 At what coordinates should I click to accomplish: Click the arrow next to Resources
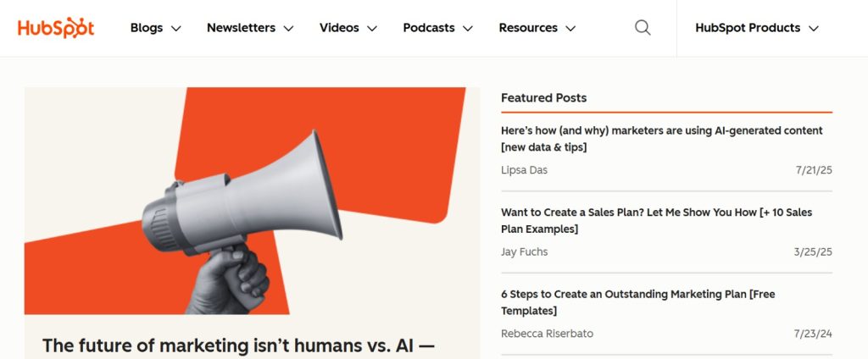(570, 29)
